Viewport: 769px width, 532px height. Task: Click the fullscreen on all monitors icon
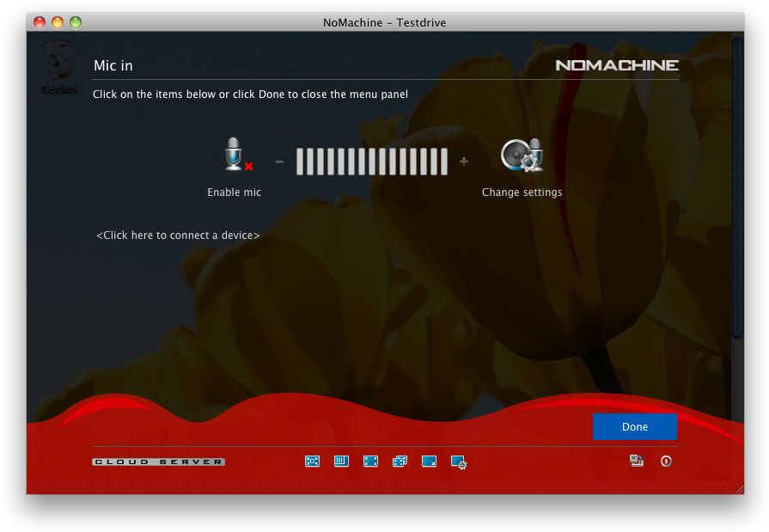(400, 462)
